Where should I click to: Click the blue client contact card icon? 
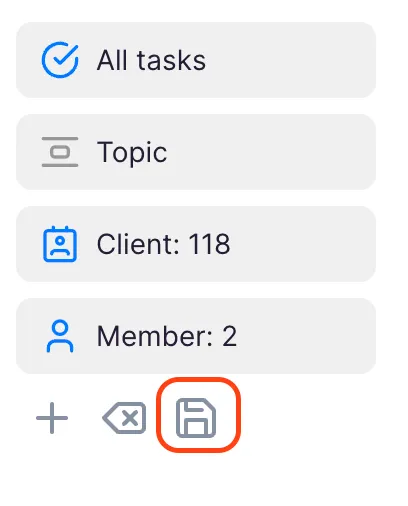60,244
